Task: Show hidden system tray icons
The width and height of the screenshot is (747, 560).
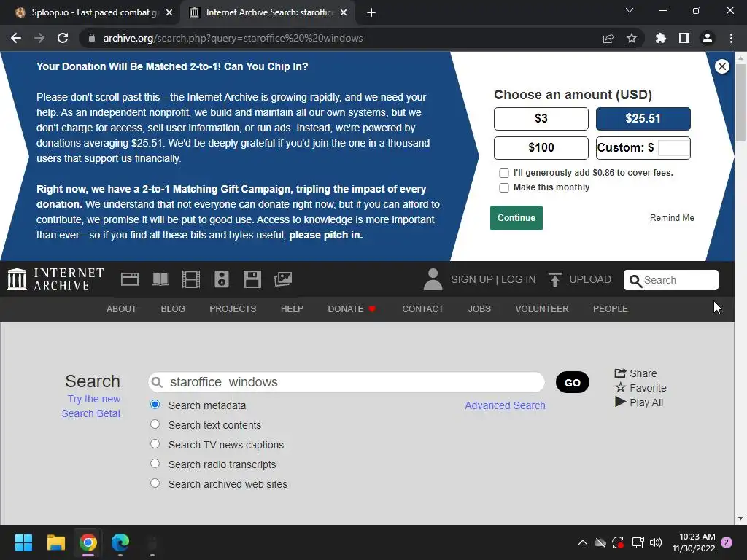Action: [582, 542]
